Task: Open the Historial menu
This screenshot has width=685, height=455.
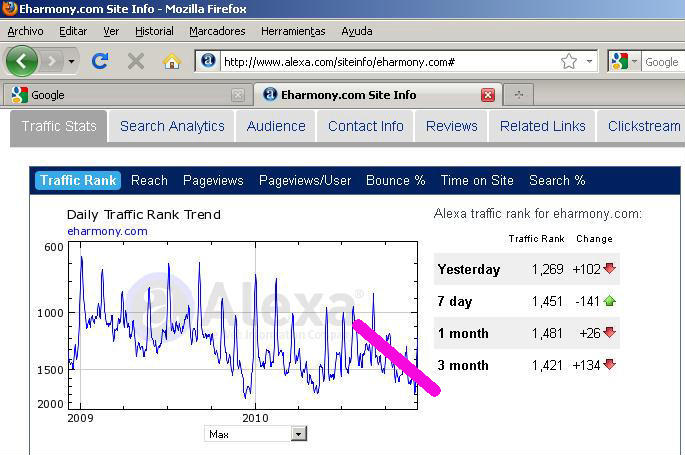Action: (154, 31)
